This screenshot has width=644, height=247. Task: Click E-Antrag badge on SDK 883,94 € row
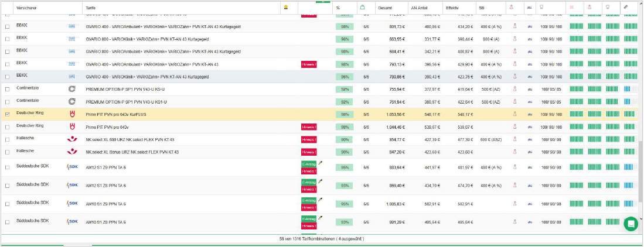(308, 165)
